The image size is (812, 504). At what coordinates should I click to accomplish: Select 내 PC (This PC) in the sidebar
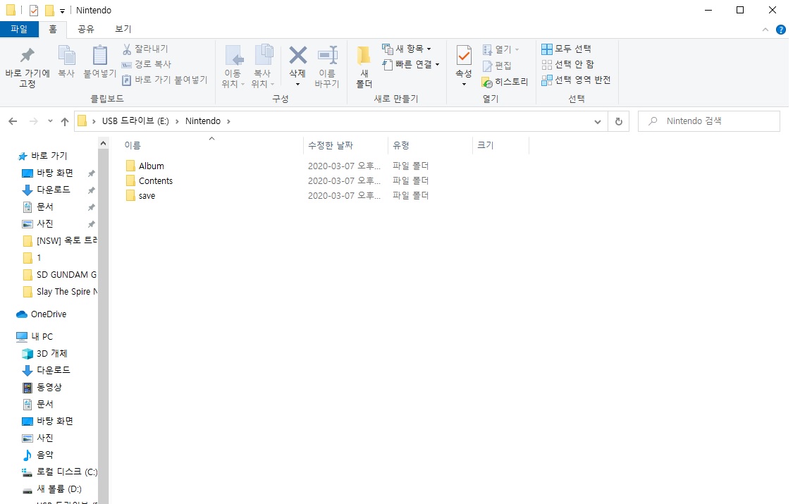(x=35, y=337)
